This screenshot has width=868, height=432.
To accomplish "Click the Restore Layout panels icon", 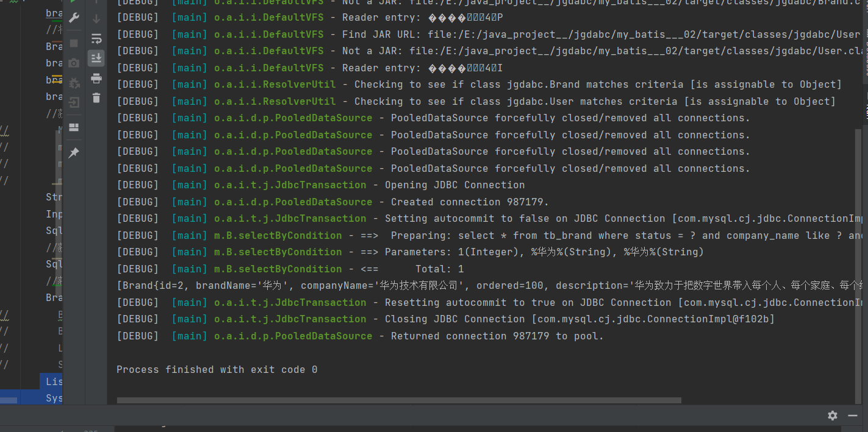I will 74,127.
